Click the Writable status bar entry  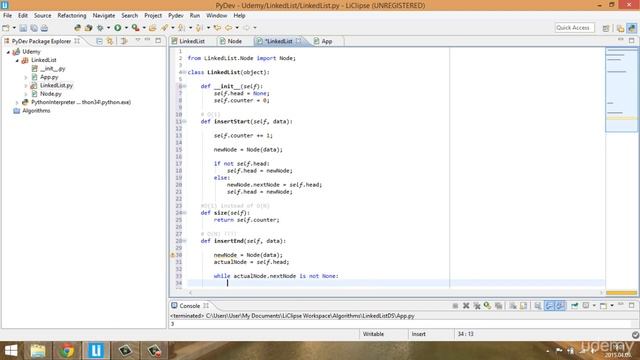coord(373,334)
